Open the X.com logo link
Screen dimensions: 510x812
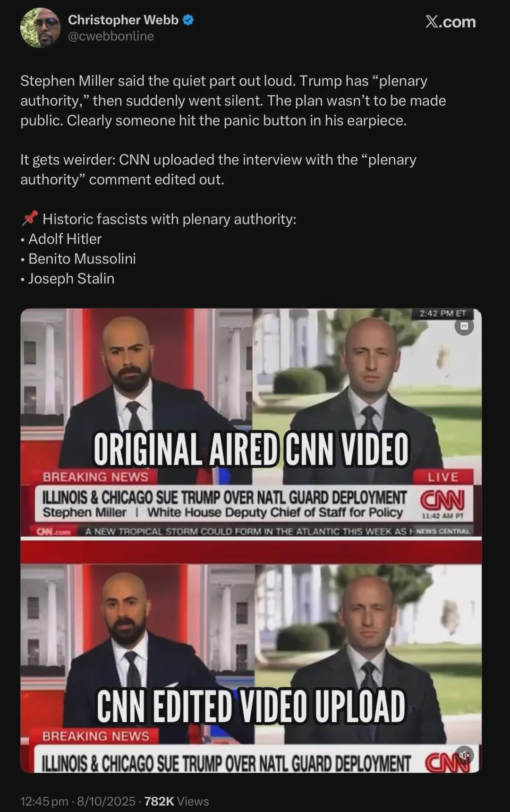450,22
